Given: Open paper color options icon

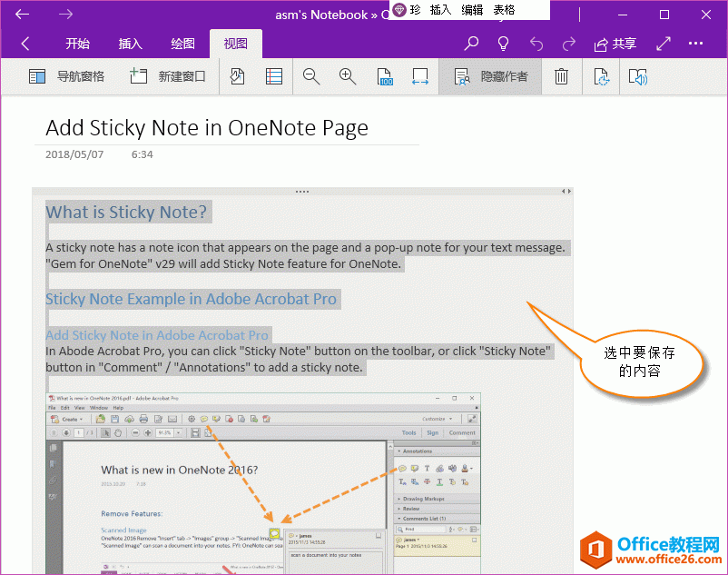Looking at the screenshot, I should 237,76.
